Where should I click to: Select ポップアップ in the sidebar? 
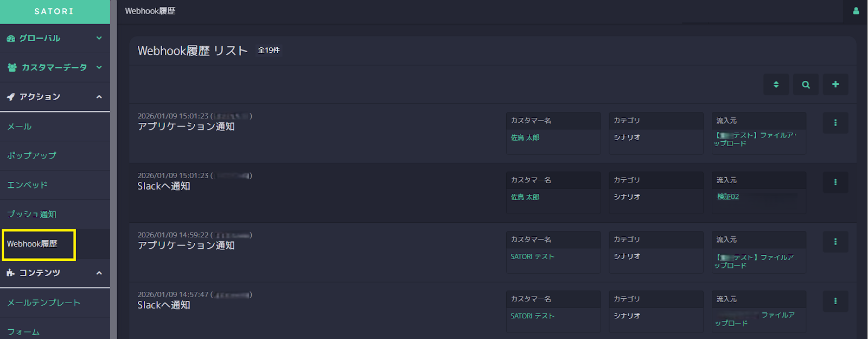tap(30, 155)
